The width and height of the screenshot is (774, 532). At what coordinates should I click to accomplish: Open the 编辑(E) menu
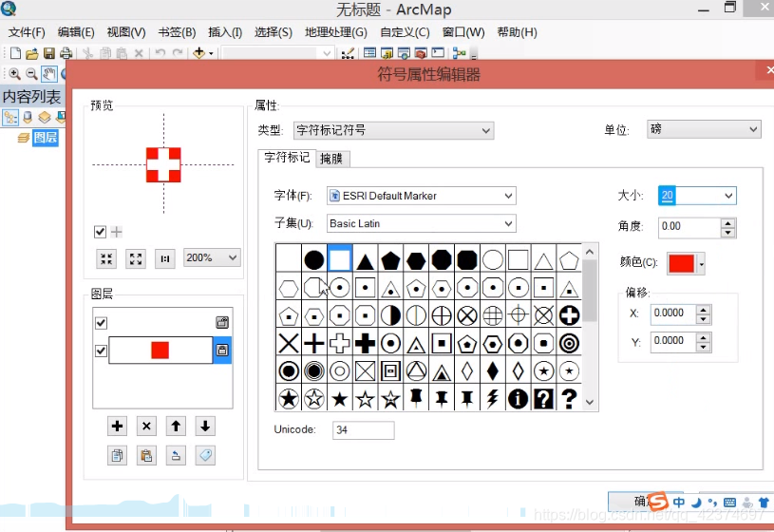tap(76, 32)
